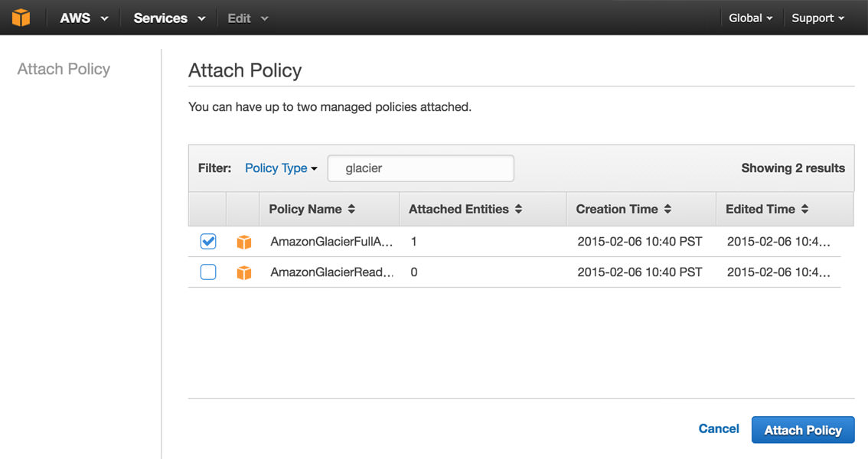Click the glacier filter search field
Viewport: 868px width, 459px height.
coord(421,168)
